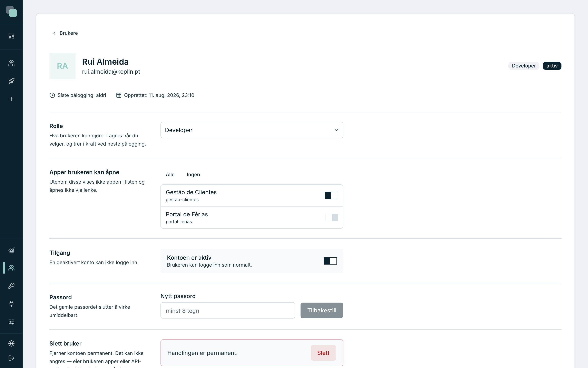
Task: Click the globe language icon
Action: pos(11,343)
